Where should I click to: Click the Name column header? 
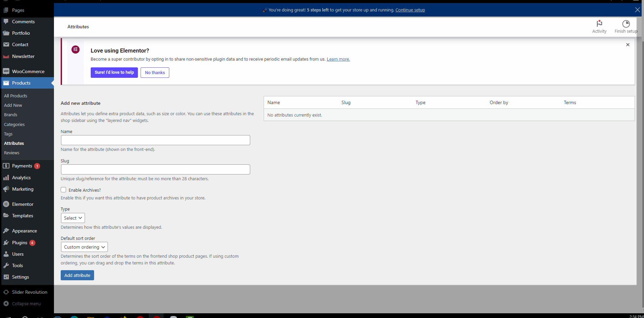click(x=274, y=102)
